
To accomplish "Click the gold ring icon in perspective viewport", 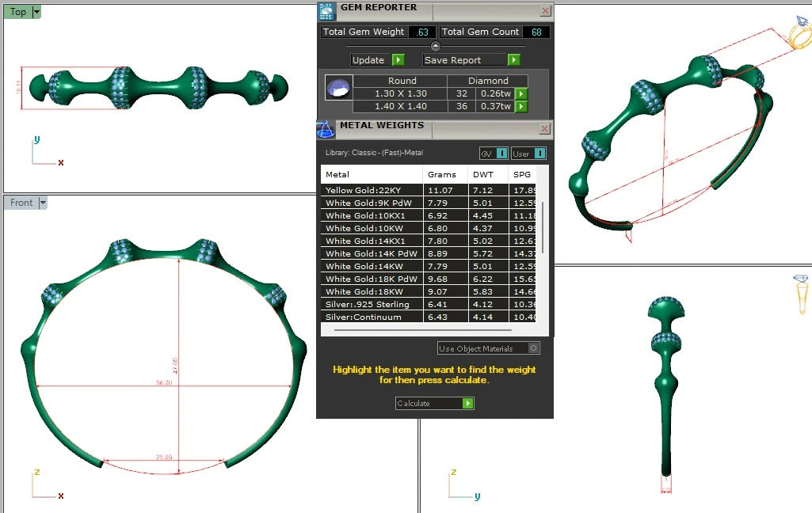I will tap(800, 32).
